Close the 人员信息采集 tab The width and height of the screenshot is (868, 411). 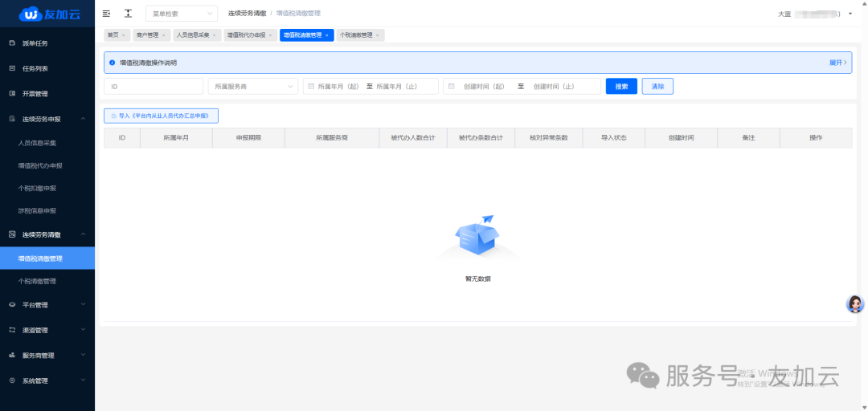pyautogui.click(x=215, y=35)
